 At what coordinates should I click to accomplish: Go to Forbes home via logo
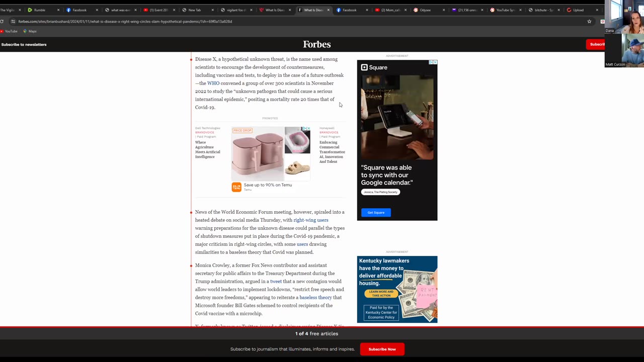[317, 44]
